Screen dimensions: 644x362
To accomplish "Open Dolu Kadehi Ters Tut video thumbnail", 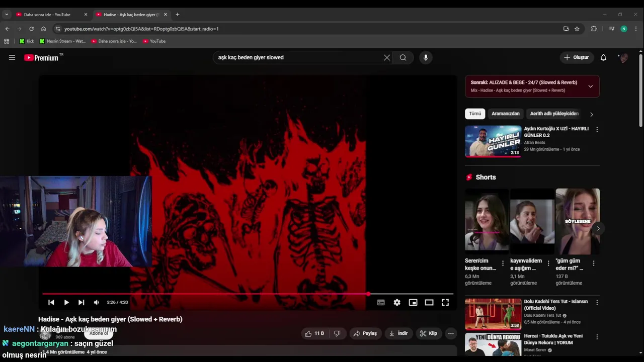I will pos(493,314).
